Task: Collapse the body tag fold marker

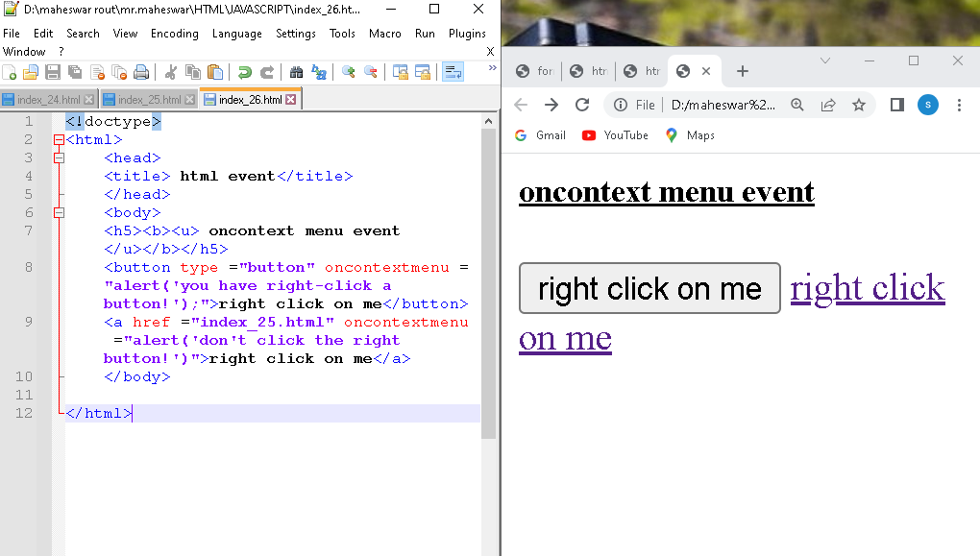Action: pos(59,213)
